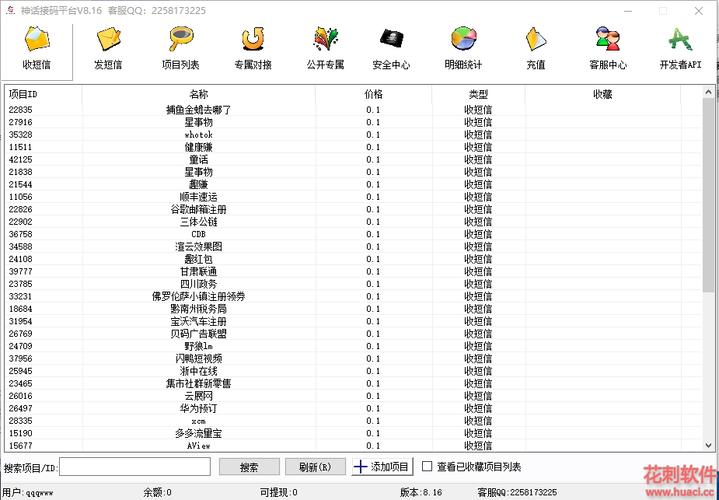Click 用户:qqqwww in status bar
Viewport: 719px width, 500px height.
(x=28, y=493)
